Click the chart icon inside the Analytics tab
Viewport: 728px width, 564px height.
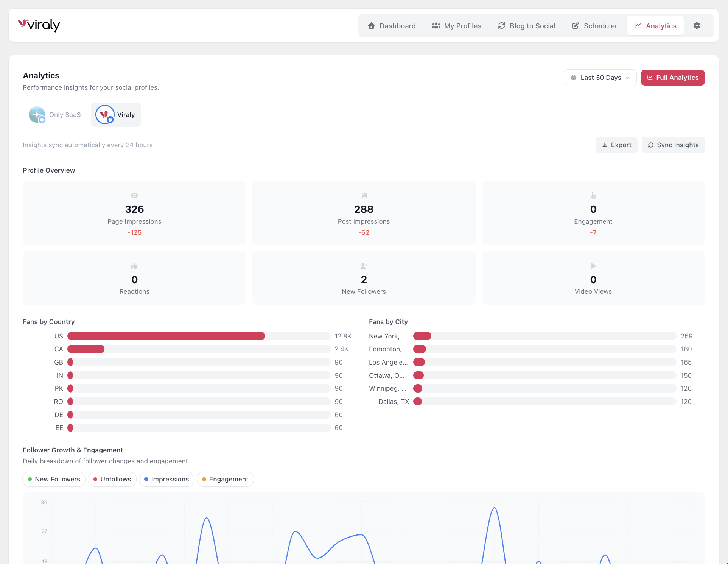point(638,25)
